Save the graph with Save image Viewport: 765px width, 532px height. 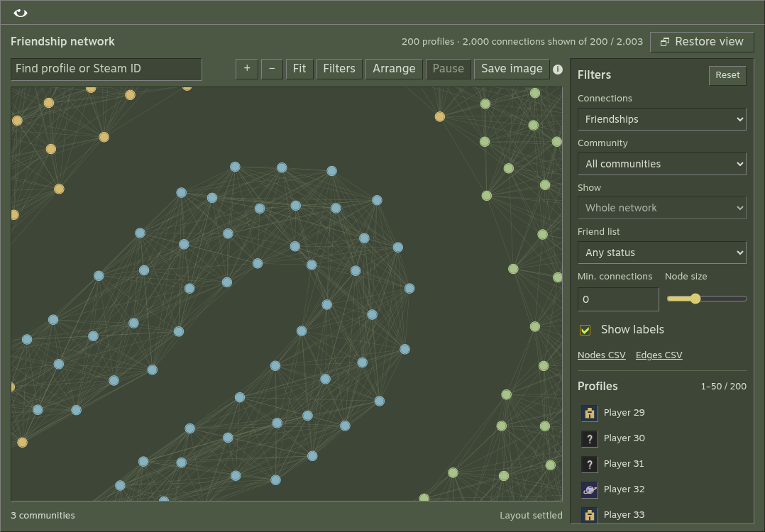pos(512,69)
